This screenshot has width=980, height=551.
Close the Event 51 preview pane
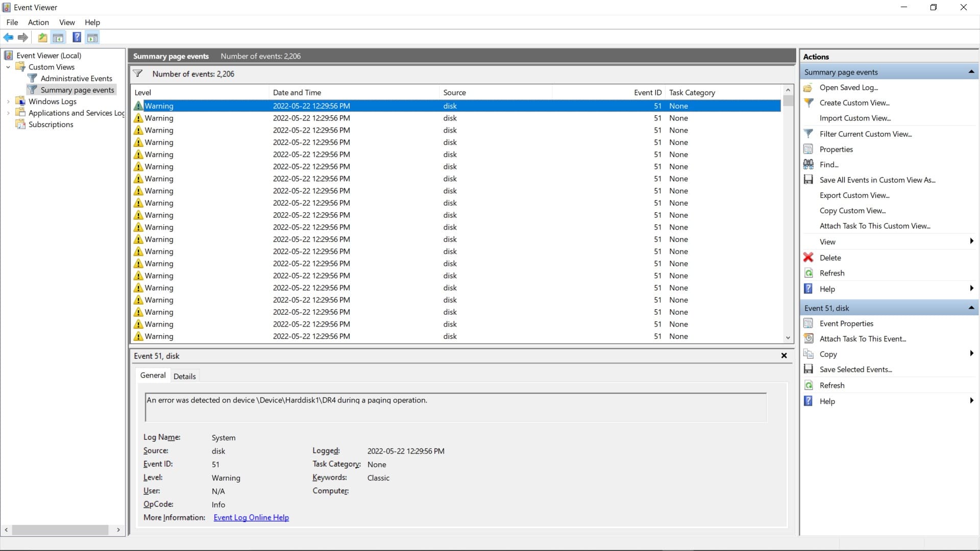click(783, 356)
